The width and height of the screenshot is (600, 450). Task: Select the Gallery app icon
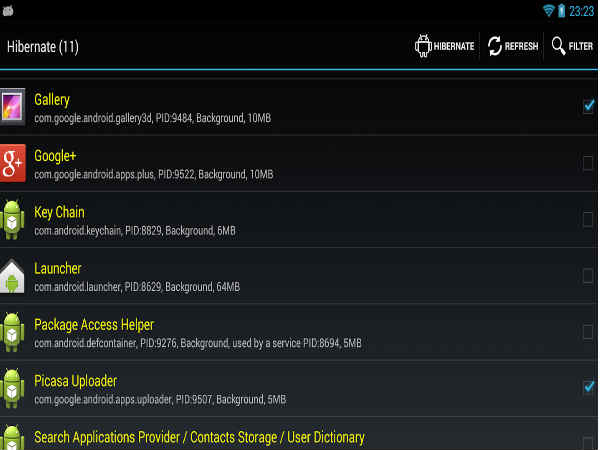click(13, 107)
